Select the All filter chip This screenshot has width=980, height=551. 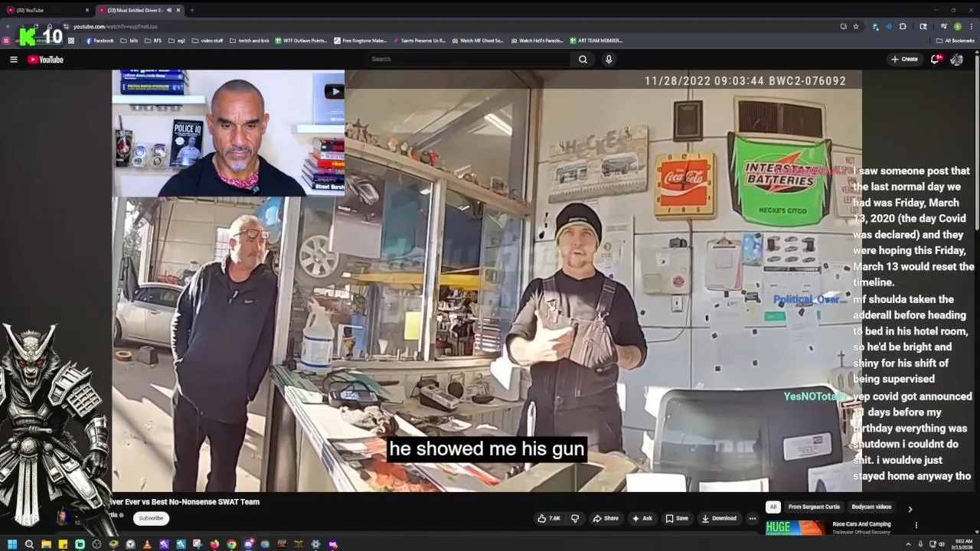773,507
